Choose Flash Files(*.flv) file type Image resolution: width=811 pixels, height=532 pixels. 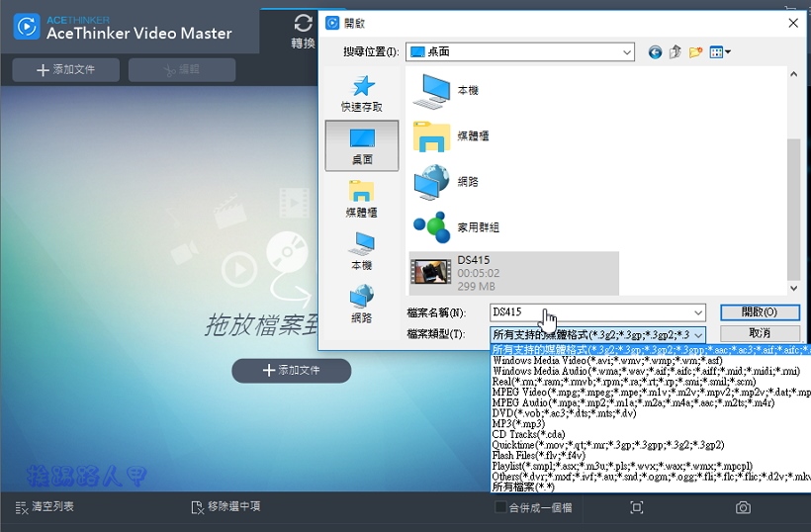click(651, 456)
